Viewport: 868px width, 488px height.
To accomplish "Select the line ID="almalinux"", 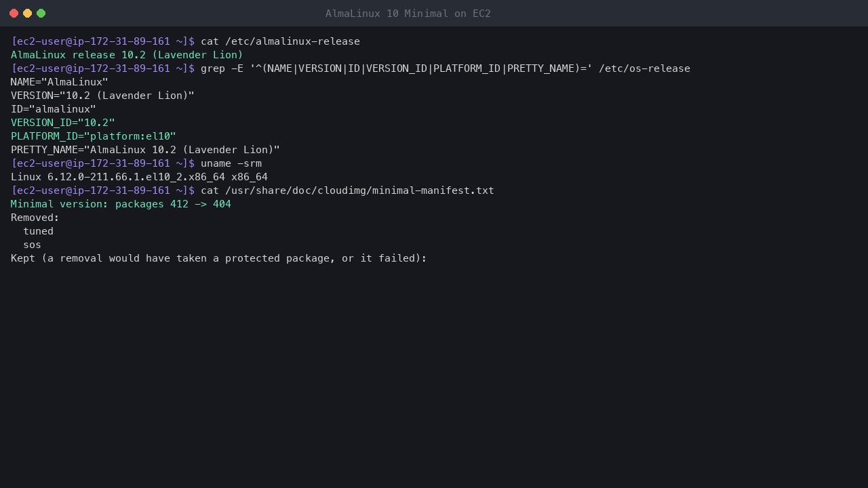I will click(54, 109).
